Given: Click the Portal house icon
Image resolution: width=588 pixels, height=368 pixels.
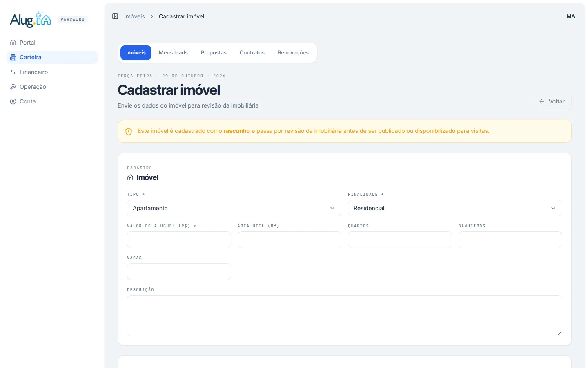Looking at the screenshot, I should [x=13, y=43].
